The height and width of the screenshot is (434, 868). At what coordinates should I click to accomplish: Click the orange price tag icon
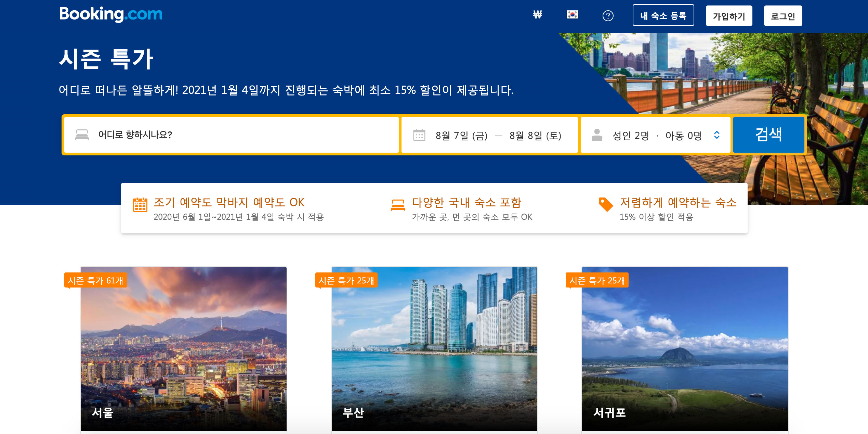click(605, 205)
